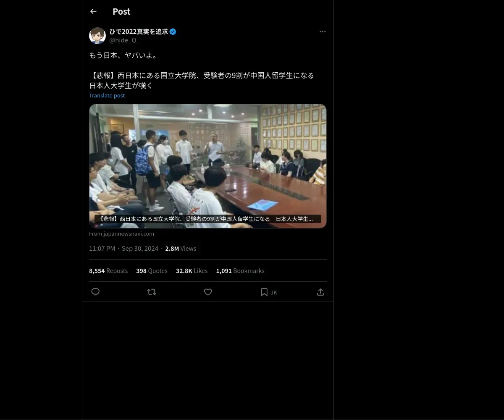The width and height of the screenshot is (504, 420).
Task: Click the display name ひで2022真実を追求
Action: pos(139,31)
